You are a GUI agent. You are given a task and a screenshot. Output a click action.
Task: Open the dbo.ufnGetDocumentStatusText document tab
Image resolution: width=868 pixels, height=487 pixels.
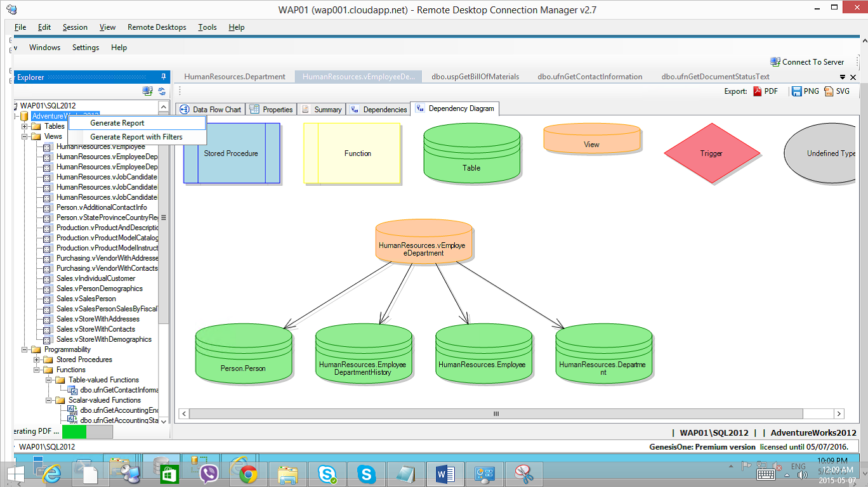pyautogui.click(x=715, y=77)
